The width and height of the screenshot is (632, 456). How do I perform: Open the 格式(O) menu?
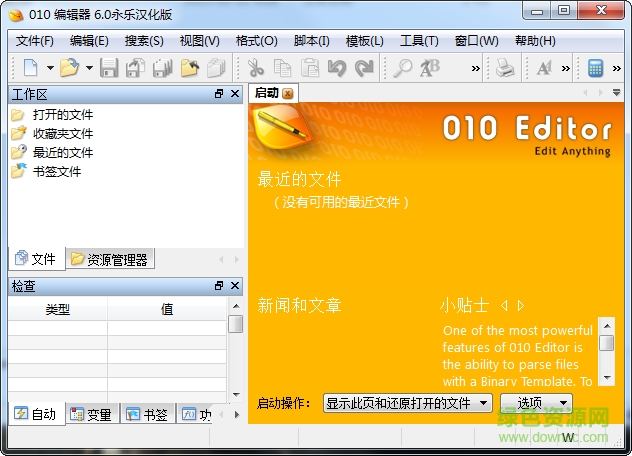pos(256,41)
